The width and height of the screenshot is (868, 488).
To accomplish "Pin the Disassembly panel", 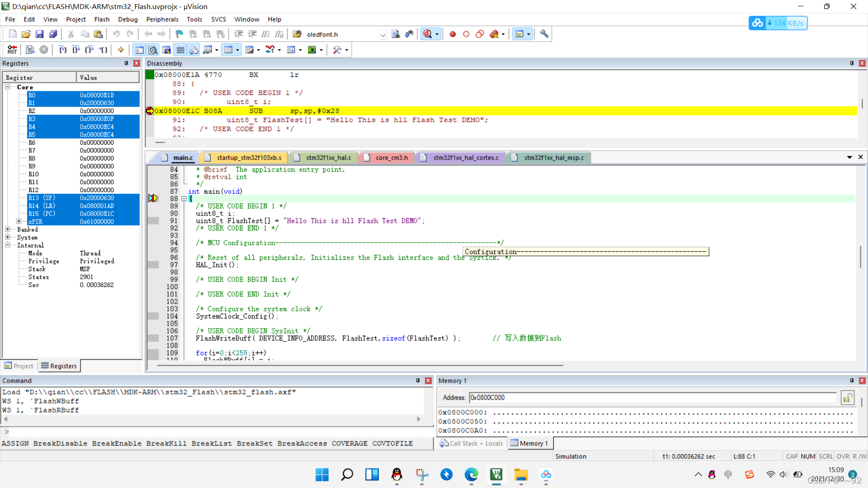I will (x=852, y=63).
